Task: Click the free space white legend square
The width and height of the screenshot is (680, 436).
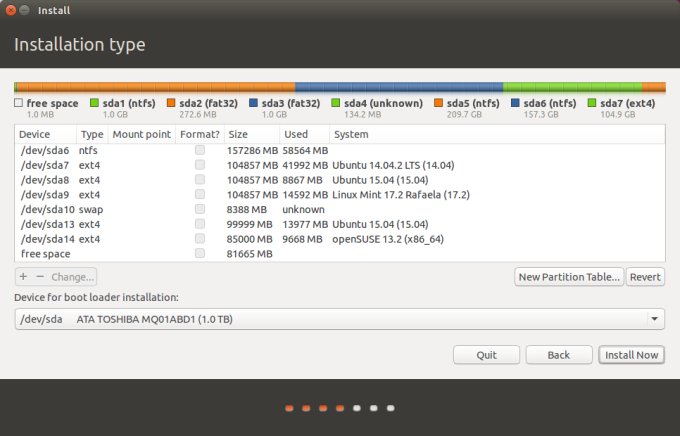Action: (x=19, y=103)
